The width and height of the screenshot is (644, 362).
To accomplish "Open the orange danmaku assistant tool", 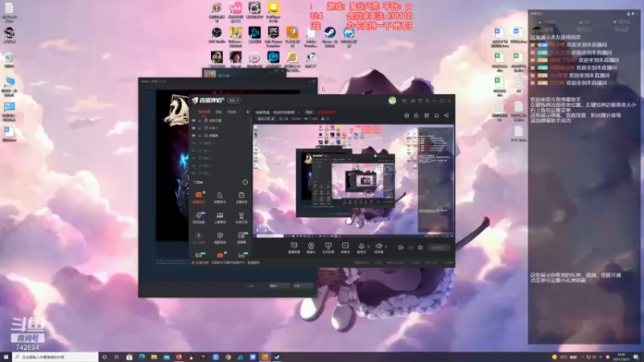I will pyautogui.click(x=199, y=196).
